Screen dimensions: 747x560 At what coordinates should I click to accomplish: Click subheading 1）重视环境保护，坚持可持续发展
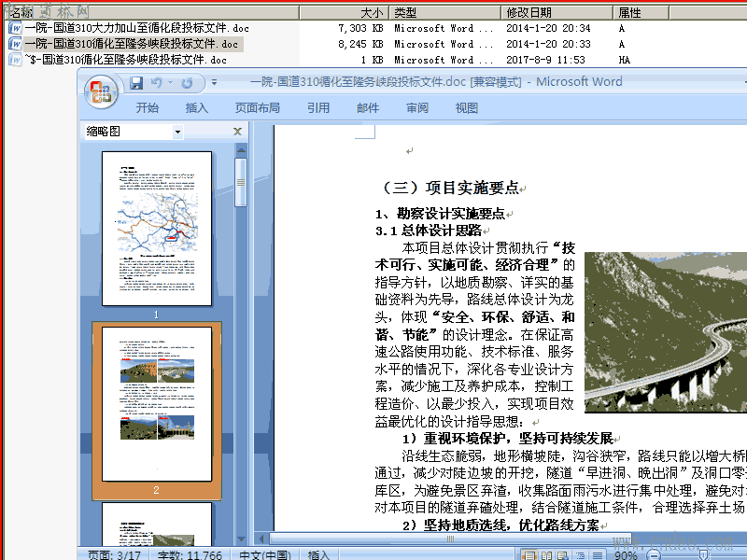click(x=508, y=439)
